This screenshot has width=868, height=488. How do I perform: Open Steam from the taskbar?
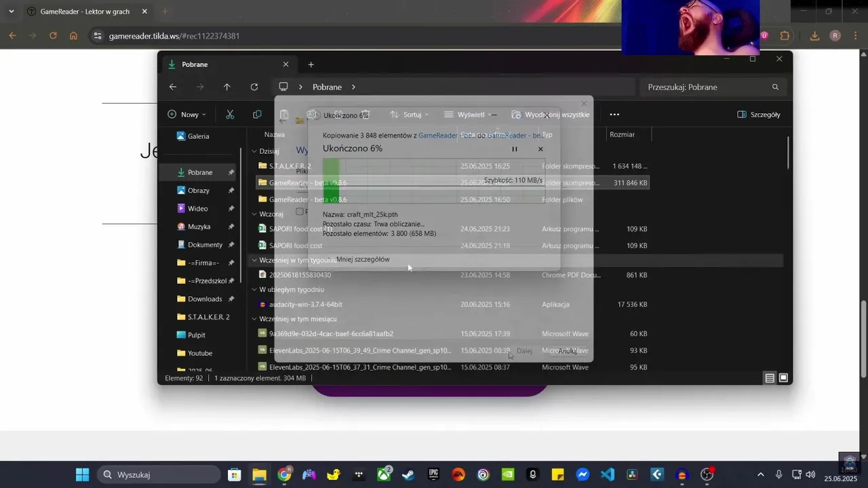coord(408,474)
